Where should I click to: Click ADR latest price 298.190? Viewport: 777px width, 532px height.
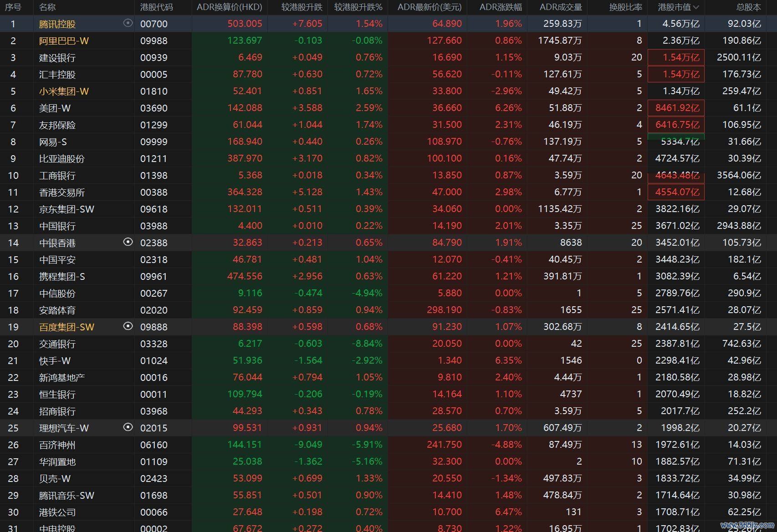tap(444, 310)
